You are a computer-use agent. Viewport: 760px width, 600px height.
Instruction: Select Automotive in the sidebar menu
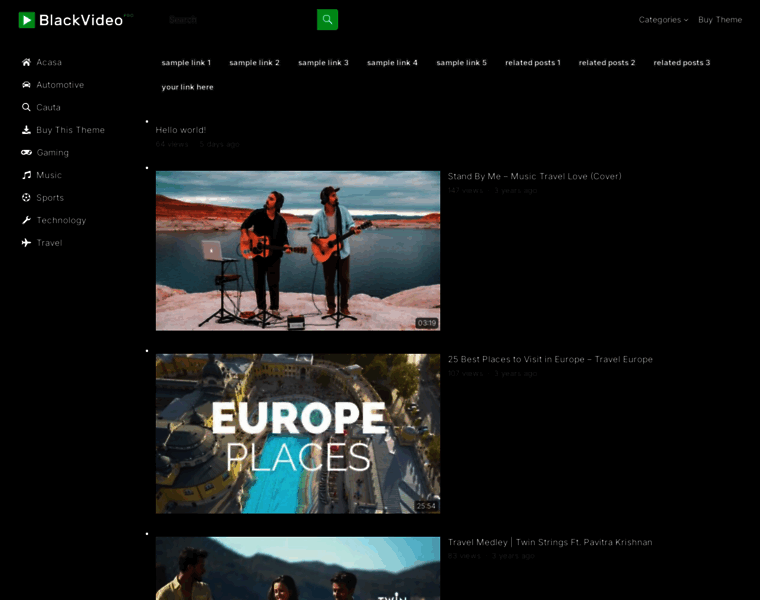click(x=60, y=85)
